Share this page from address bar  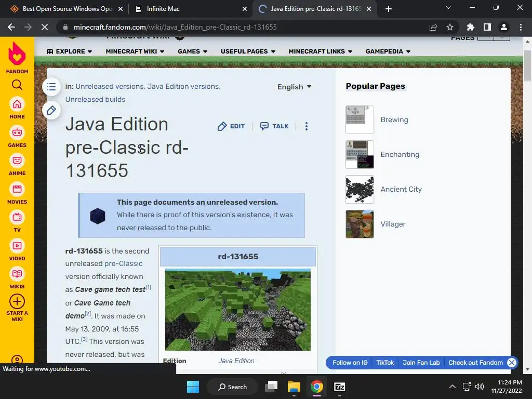tap(433, 27)
